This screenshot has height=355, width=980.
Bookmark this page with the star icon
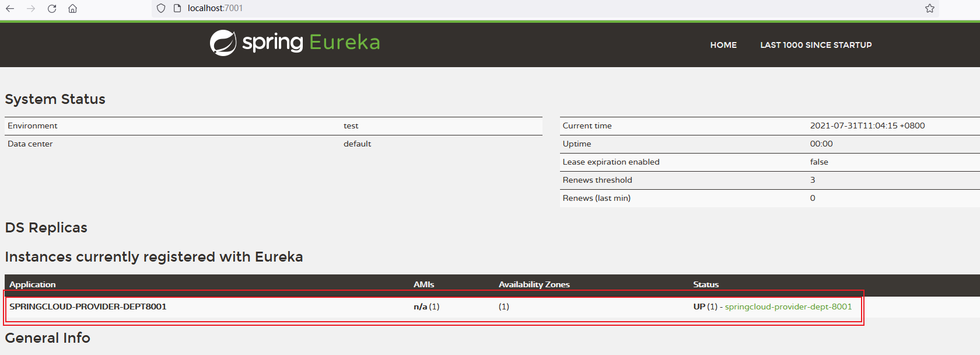[930, 8]
